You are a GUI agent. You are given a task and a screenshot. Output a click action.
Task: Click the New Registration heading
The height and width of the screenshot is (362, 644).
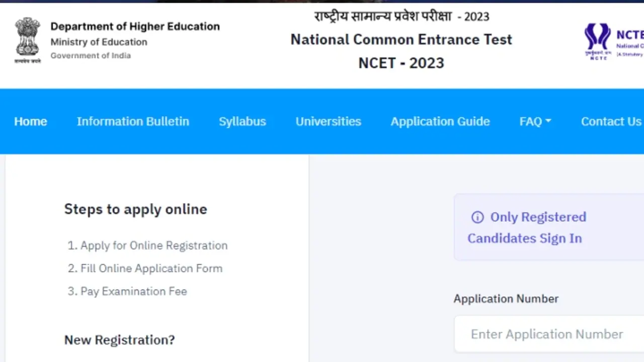pos(119,340)
